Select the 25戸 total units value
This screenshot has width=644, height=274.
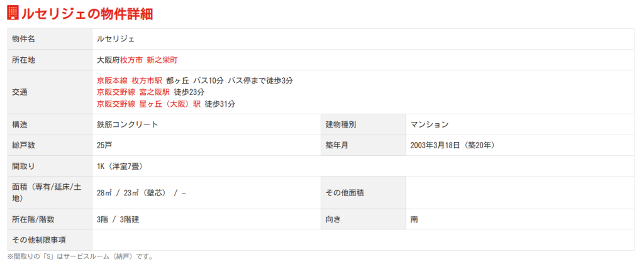click(x=104, y=145)
